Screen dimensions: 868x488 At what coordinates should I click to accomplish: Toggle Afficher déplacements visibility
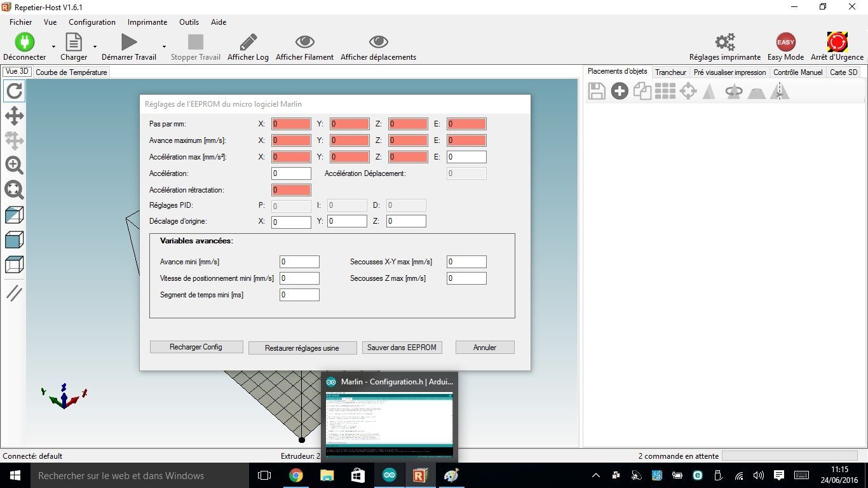379,42
